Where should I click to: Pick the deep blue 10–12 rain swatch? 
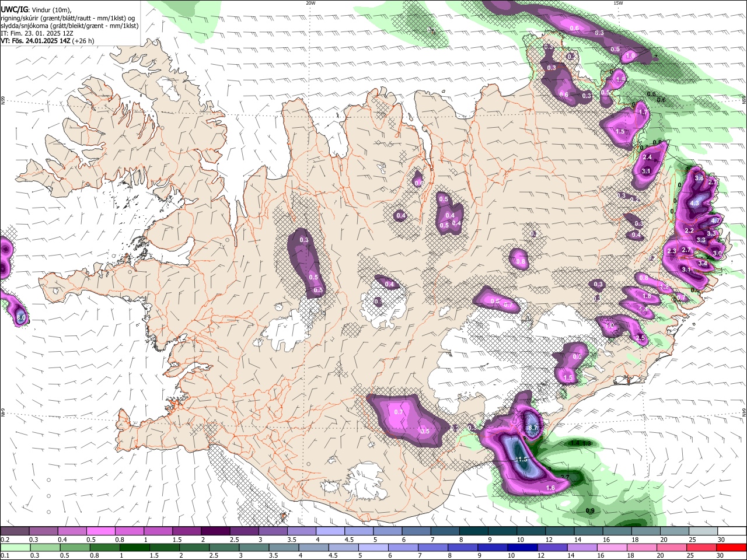[522, 547]
